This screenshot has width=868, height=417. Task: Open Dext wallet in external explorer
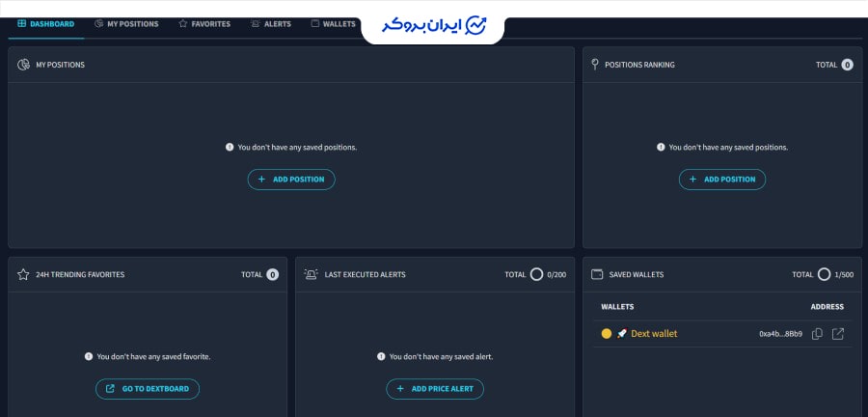[838, 334]
